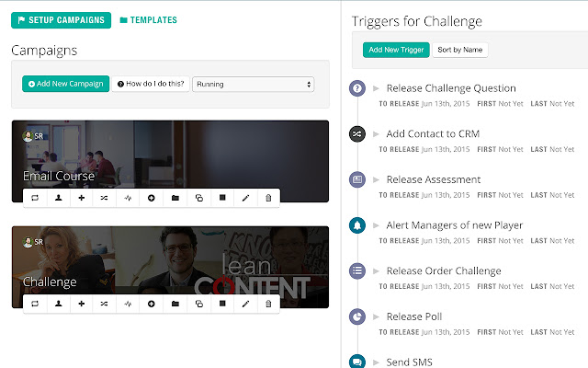Click the user icon on Email Course
The width and height of the screenshot is (588, 368).
tap(58, 198)
